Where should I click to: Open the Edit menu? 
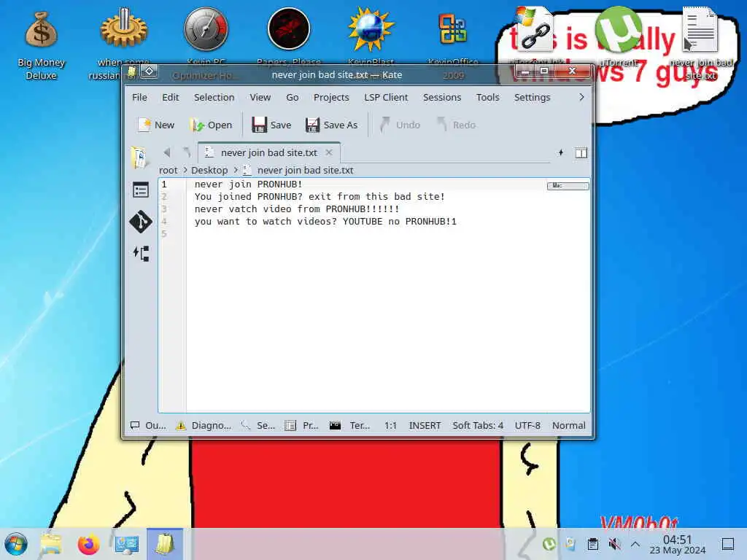pyautogui.click(x=171, y=97)
